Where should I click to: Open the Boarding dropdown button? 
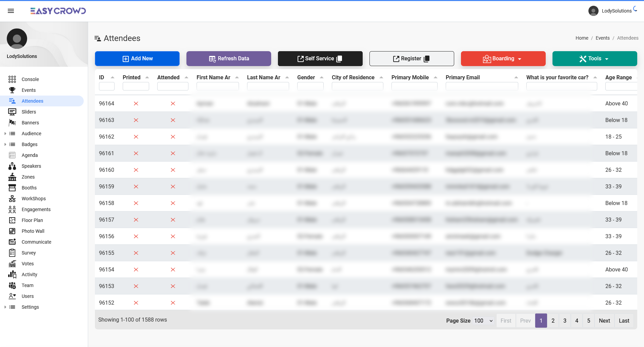[503, 59]
